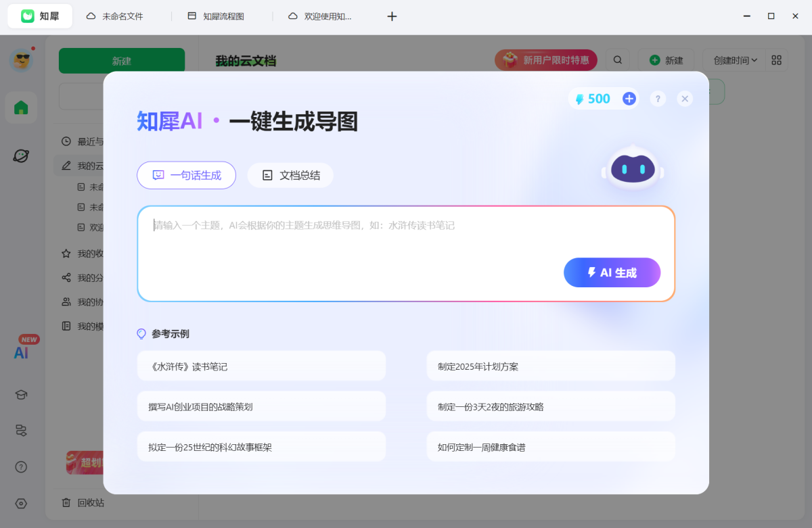Click the AI 生成 button

612,272
